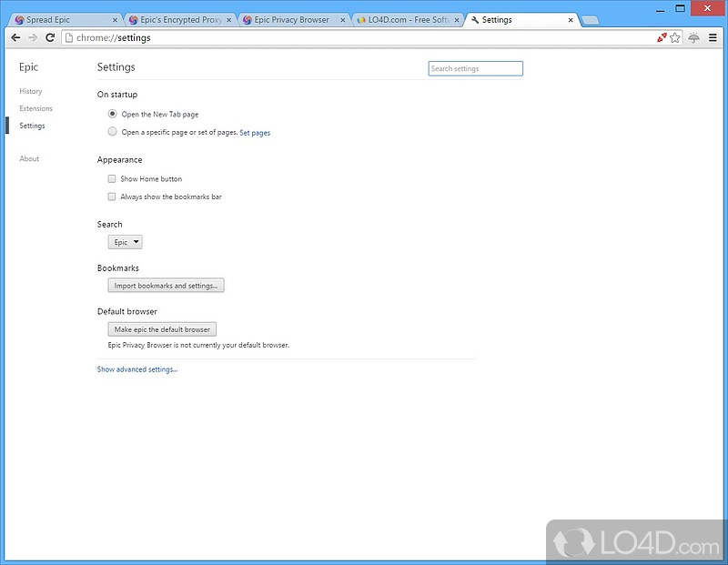This screenshot has height=565, width=728.
Task: Close the browser window
Action: coord(708,8)
